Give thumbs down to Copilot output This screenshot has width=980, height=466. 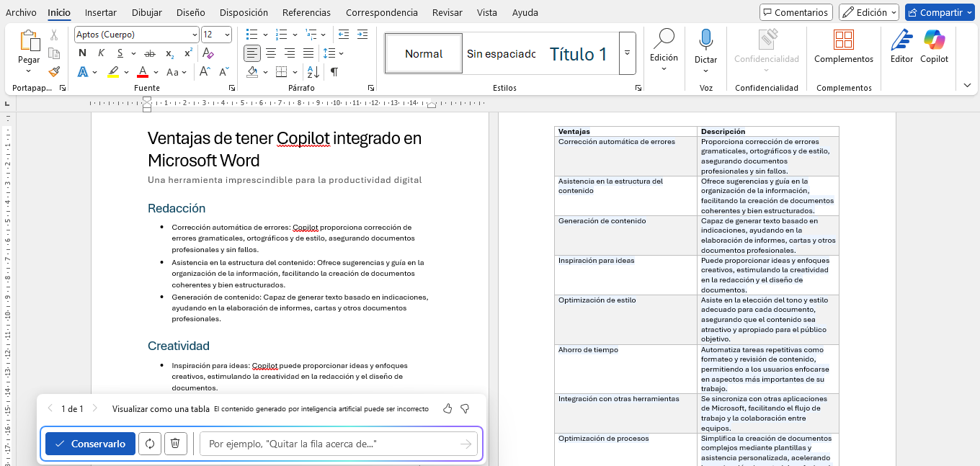465,408
